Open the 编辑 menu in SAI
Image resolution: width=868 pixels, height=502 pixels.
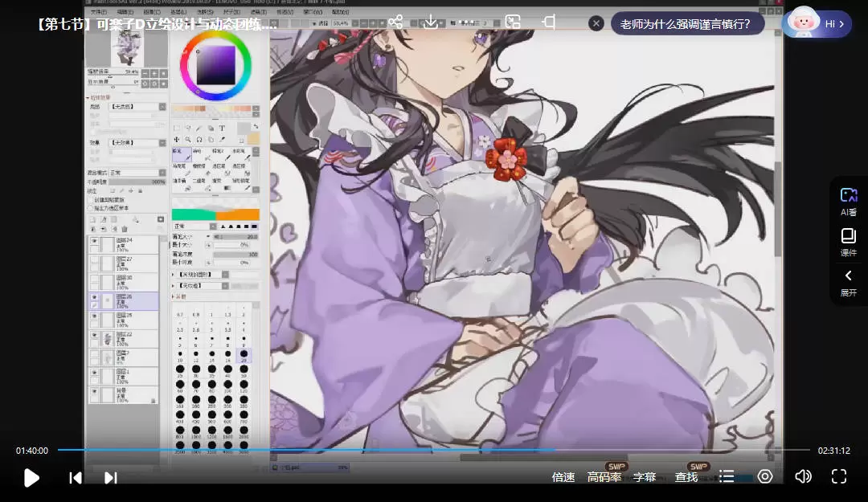pyautogui.click(x=125, y=11)
